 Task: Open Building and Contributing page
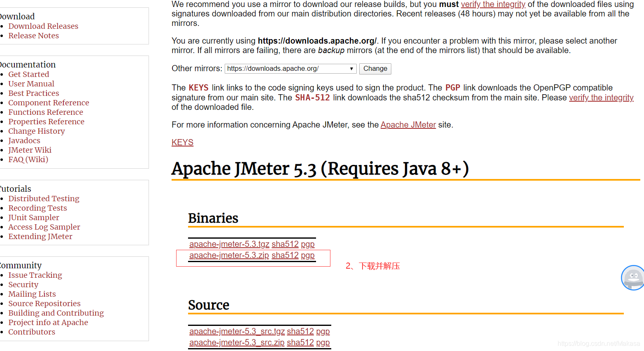(x=56, y=313)
